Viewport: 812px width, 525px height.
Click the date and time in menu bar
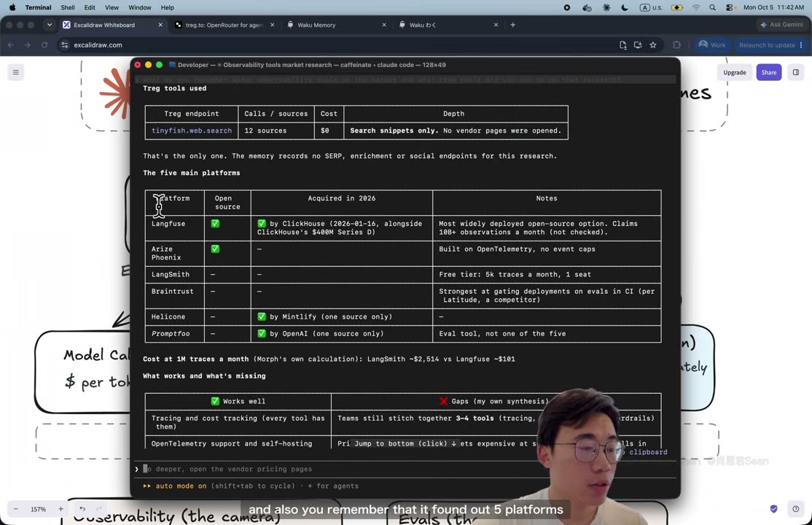tap(773, 8)
